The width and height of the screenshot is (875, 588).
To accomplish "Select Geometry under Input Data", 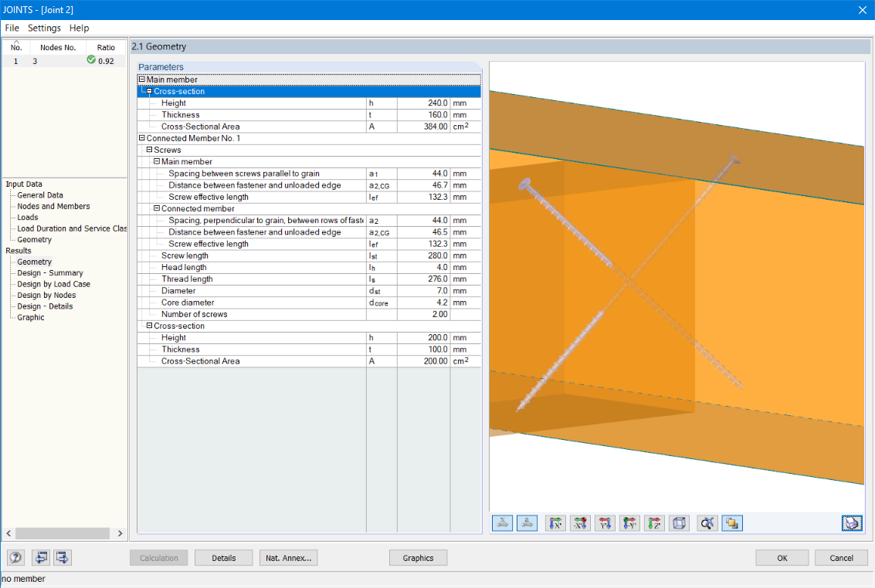I will coord(35,240).
